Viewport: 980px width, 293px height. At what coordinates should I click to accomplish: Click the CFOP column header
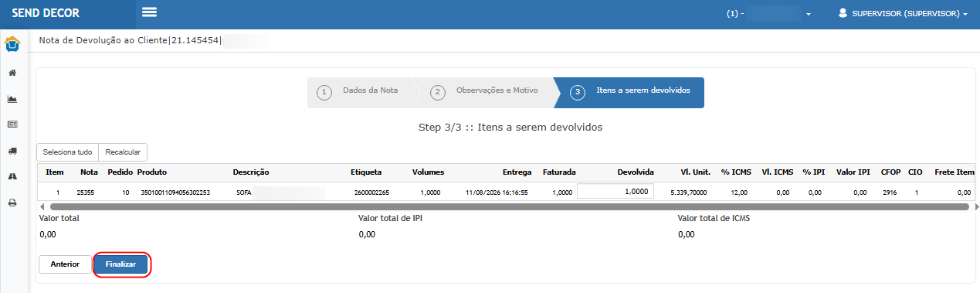pos(890,172)
